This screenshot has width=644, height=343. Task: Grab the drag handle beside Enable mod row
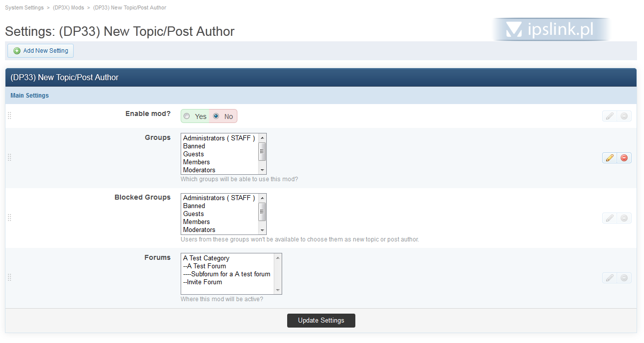pyautogui.click(x=9, y=116)
